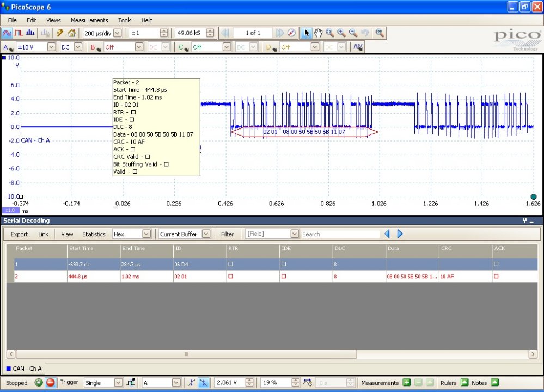This screenshot has height=392, width=544.
Task: Go to next search result arrow
Action: point(400,234)
